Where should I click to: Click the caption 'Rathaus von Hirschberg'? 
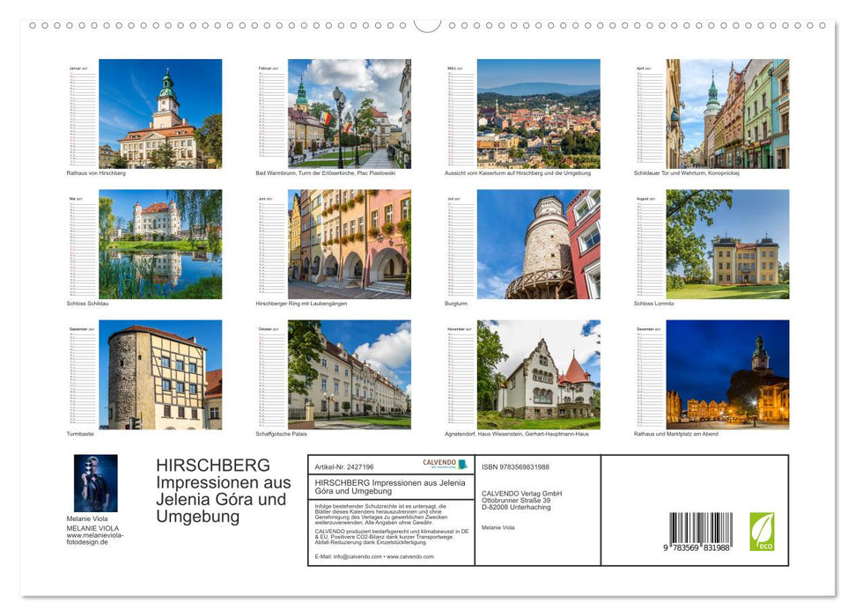pos(96,172)
